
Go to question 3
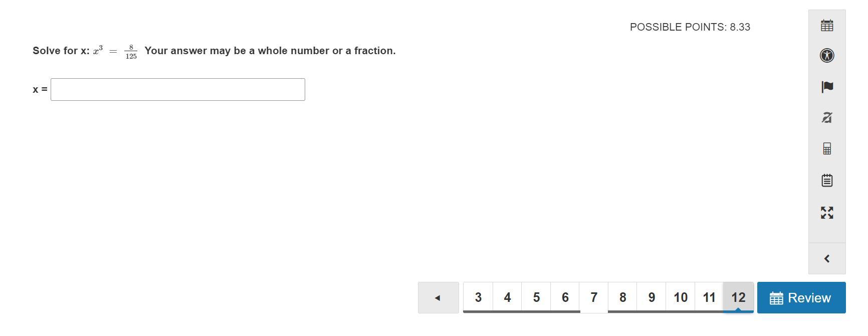(478, 297)
